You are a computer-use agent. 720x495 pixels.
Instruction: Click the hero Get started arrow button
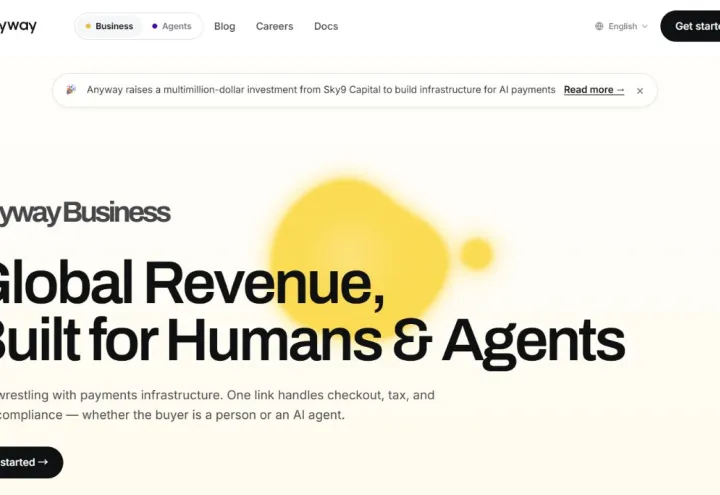(31, 462)
